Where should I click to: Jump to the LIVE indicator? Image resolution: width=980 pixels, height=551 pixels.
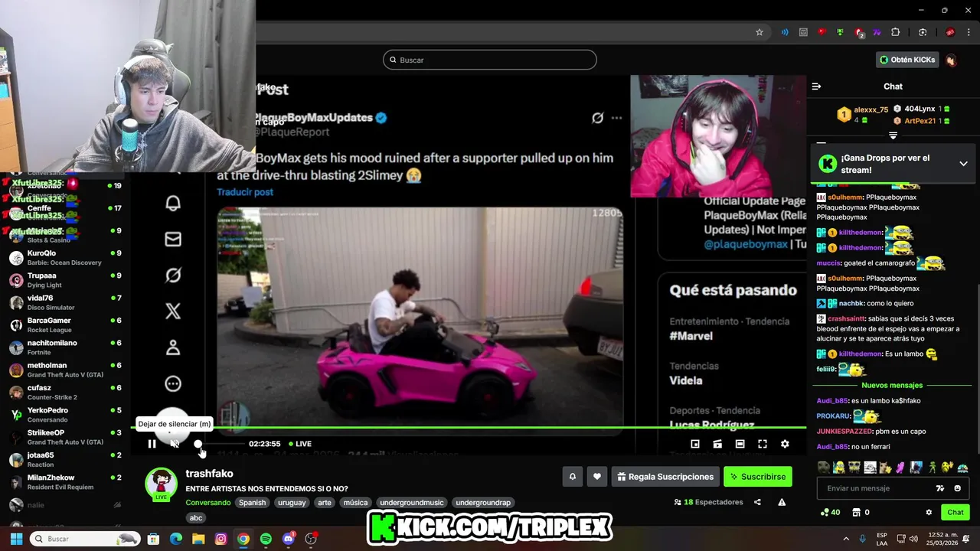[299, 444]
